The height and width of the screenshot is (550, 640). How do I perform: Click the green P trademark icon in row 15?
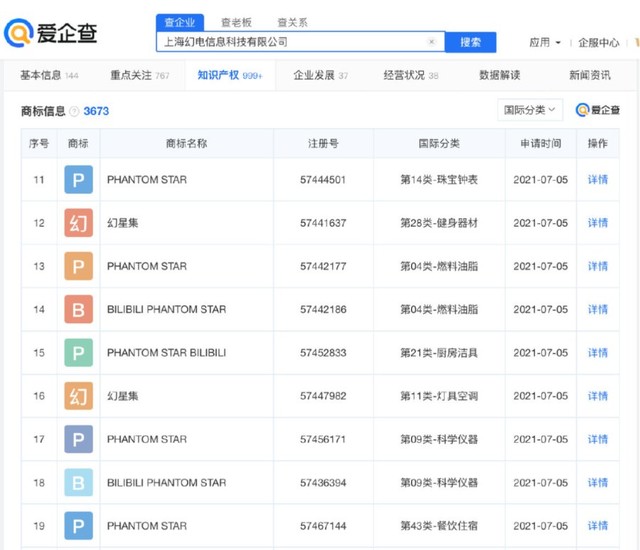[78, 353]
